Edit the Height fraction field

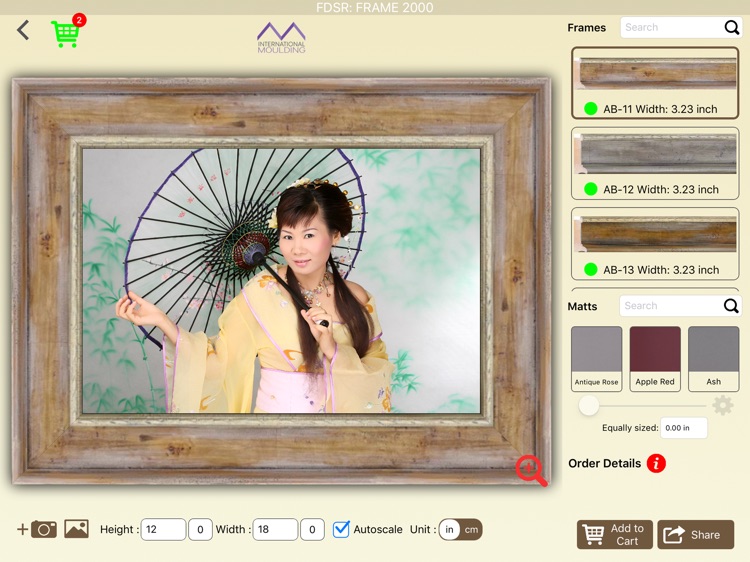pos(200,529)
